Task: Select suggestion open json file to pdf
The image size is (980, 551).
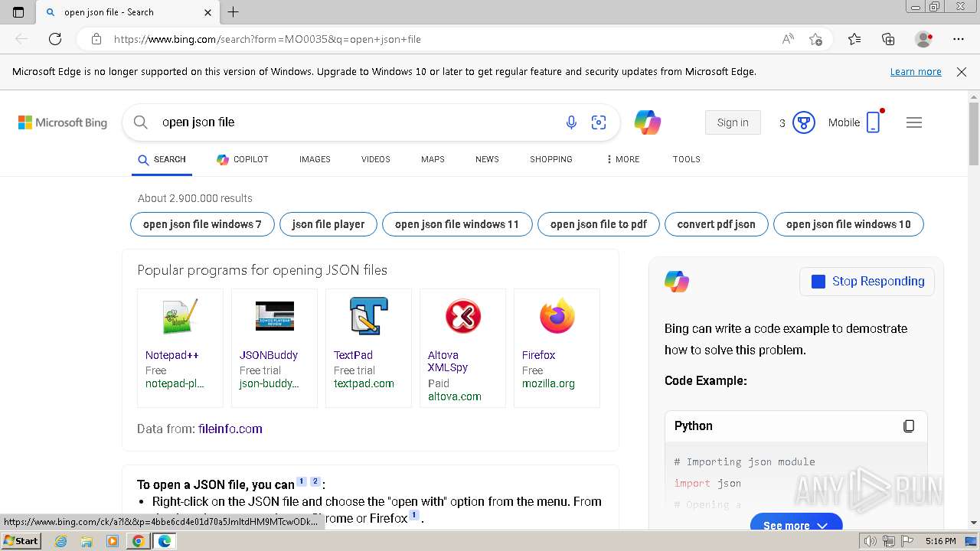Action: [599, 224]
